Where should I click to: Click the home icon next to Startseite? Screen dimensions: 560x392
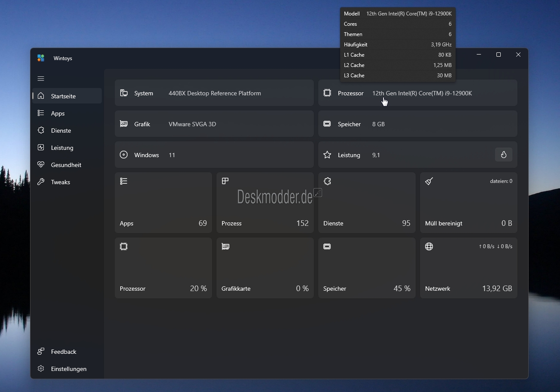41,96
